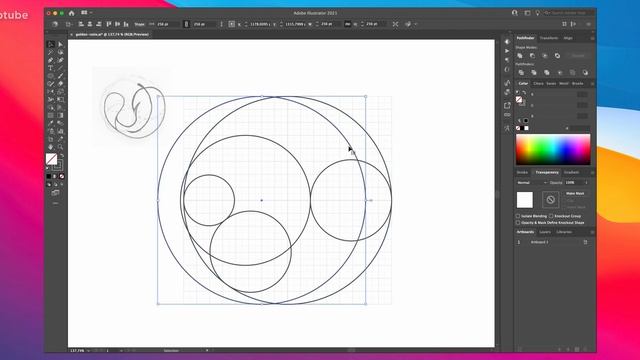Select the Hand tool
Screen dimensions: 640x360
51,147
